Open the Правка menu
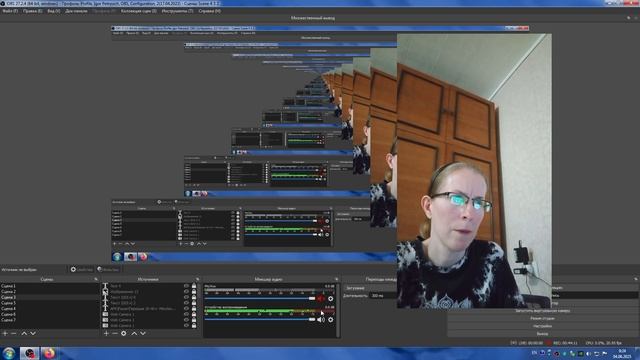640x360 pixels. point(32,11)
